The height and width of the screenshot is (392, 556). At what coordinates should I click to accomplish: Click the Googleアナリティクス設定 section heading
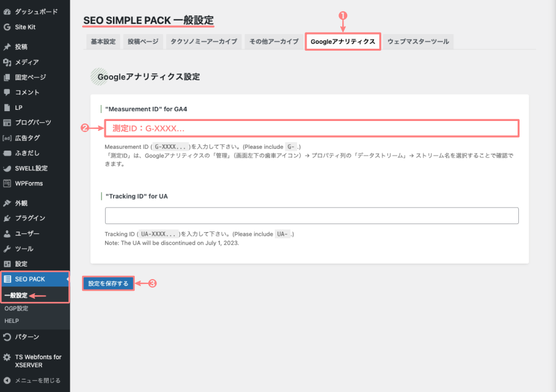coord(148,77)
